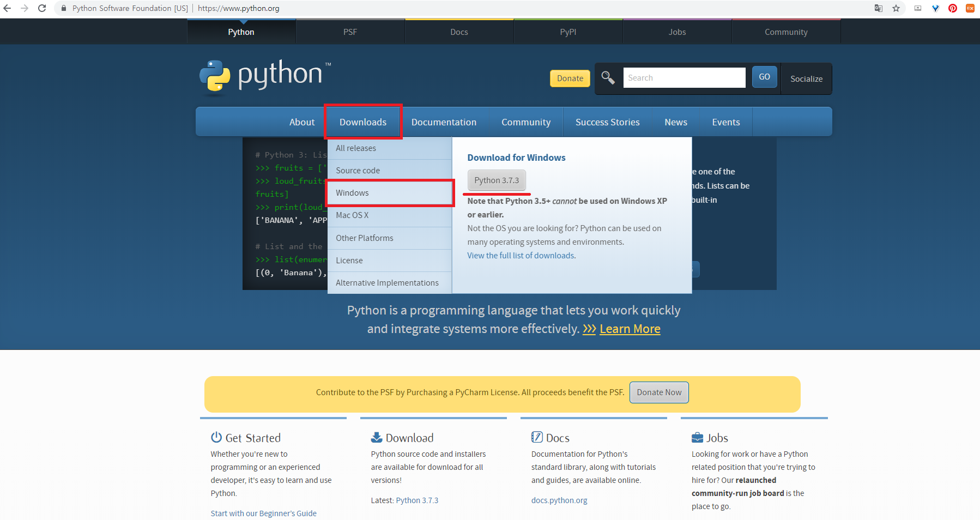Open the News navigation menu

pos(676,122)
